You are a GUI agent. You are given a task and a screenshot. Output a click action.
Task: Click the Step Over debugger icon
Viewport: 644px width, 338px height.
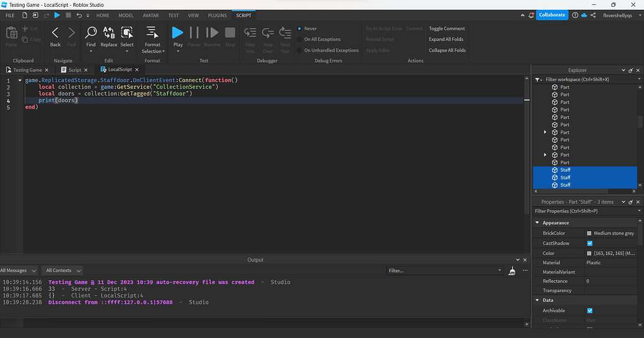[268, 32]
